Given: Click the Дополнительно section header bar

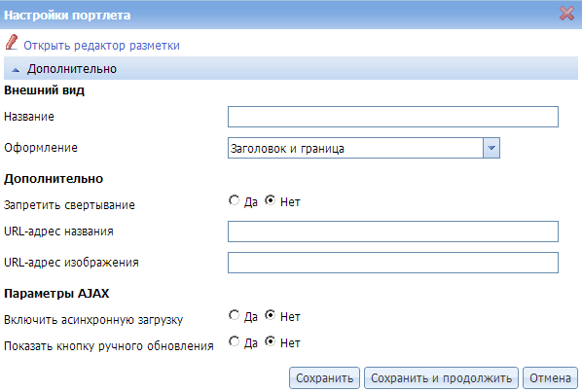Looking at the screenshot, I should click(x=291, y=69).
